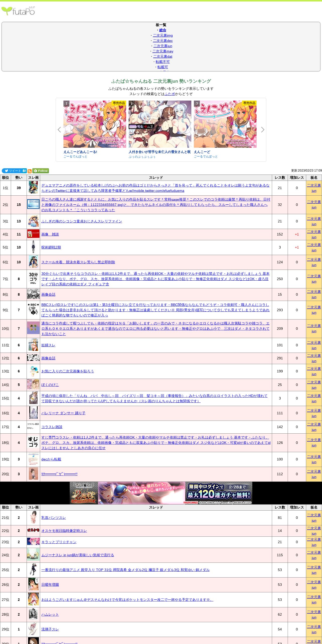322x644 pixels.
Task: Select 転載不可 in board list
Action: pyautogui.click(x=163, y=62)
